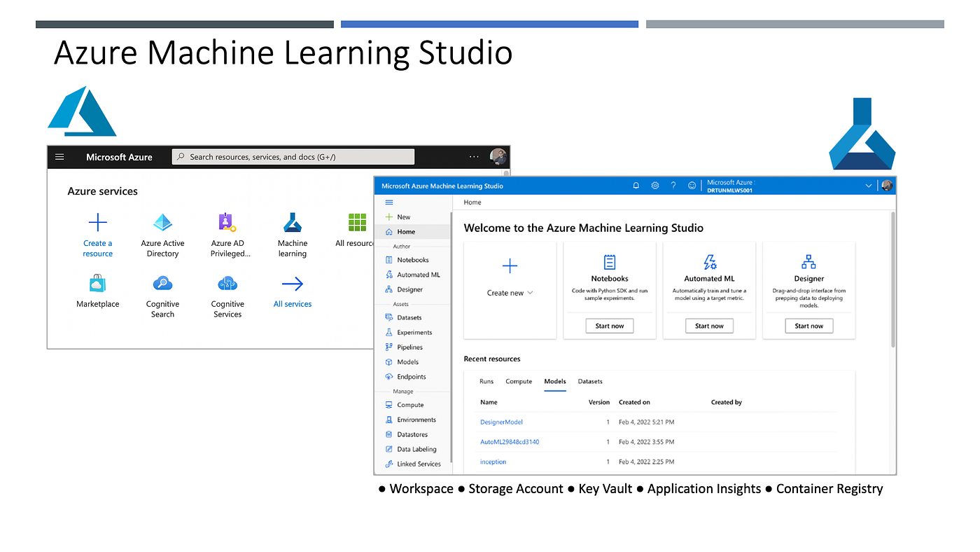Sort by the Name column header
The width and height of the screenshot is (980, 552).
pos(489,402)
